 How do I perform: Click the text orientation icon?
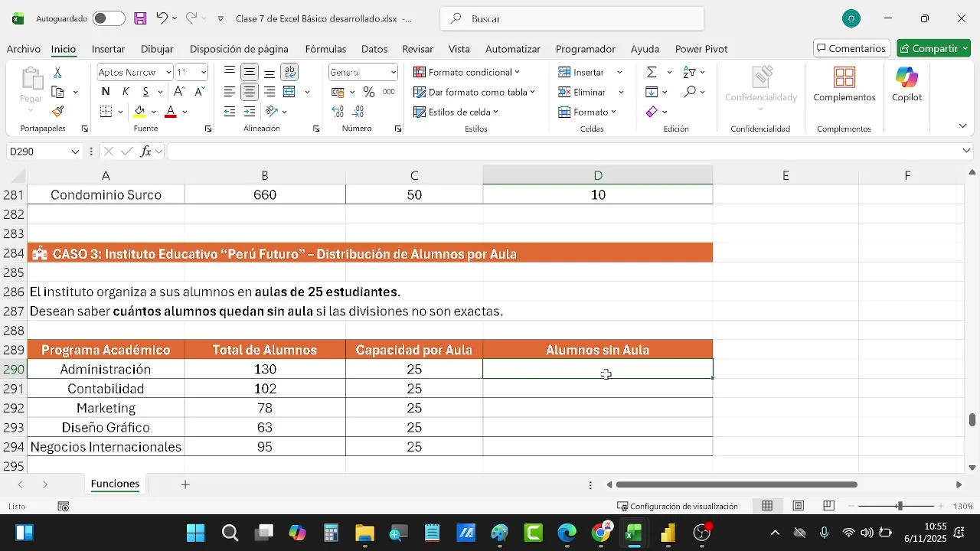click(272, 112)
